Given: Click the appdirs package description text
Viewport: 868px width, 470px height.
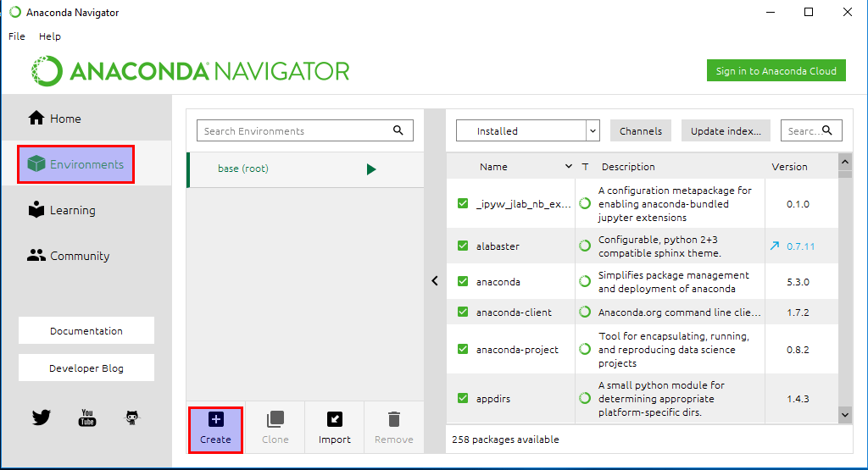Looking at the screenshot, I should 661,399.
